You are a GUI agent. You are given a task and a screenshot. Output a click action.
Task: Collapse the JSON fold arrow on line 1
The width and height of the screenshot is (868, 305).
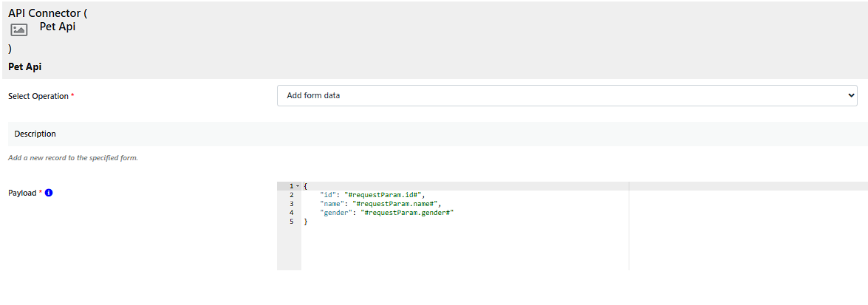tap(298, 186)
